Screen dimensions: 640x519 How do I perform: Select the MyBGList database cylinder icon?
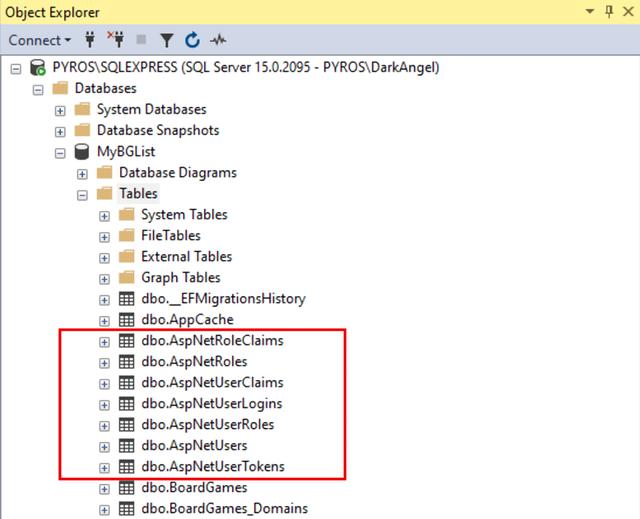tap(82, 151)
